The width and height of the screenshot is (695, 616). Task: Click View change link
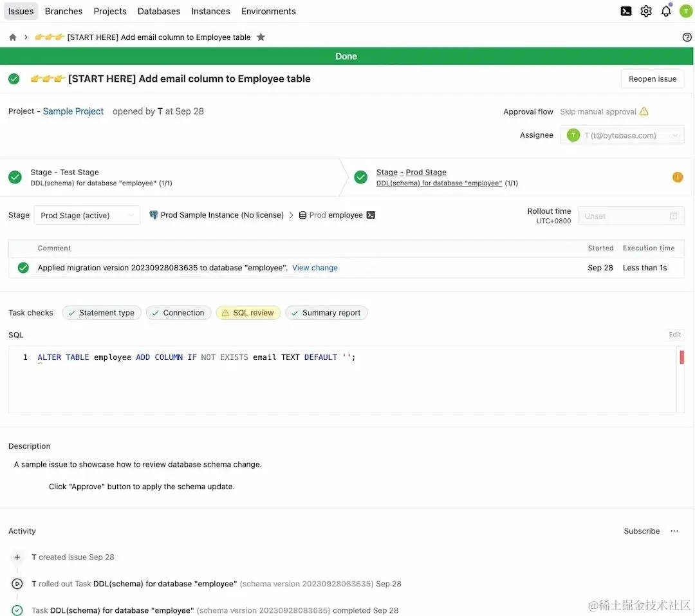coord(315,268)
